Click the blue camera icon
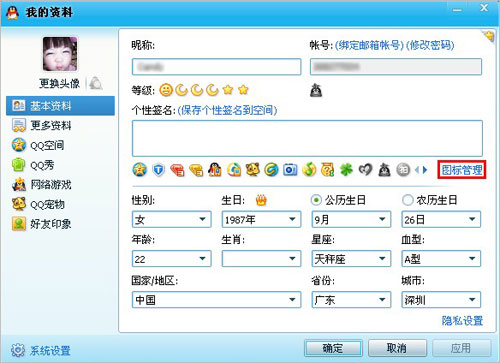This screenshot has height=363, width=500. (x=290, y=170)
